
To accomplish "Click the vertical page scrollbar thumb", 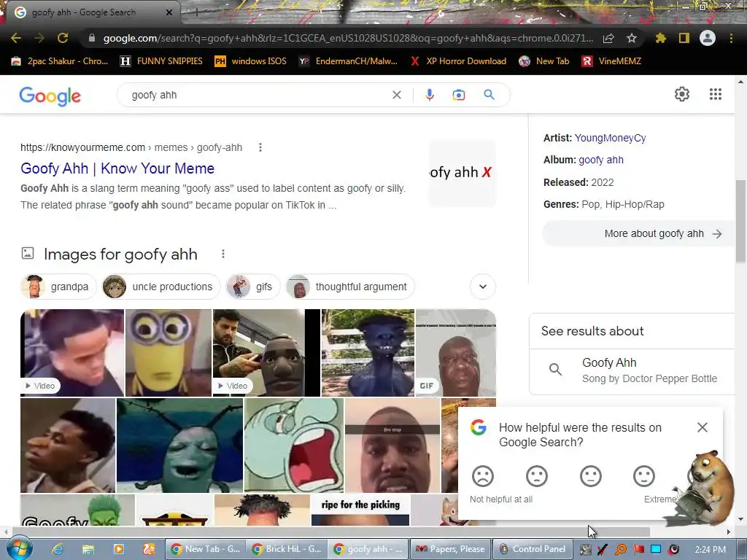I will (x=740, y=220).
